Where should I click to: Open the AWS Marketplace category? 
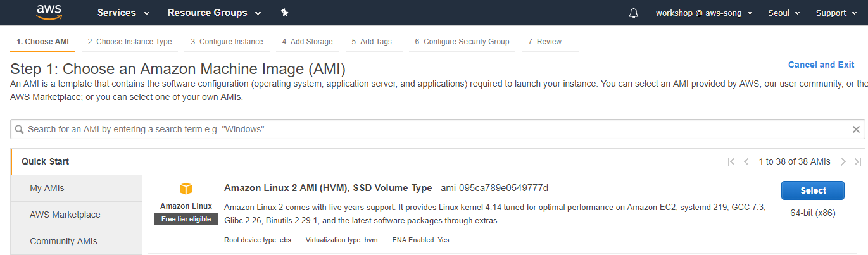(77, 215)
